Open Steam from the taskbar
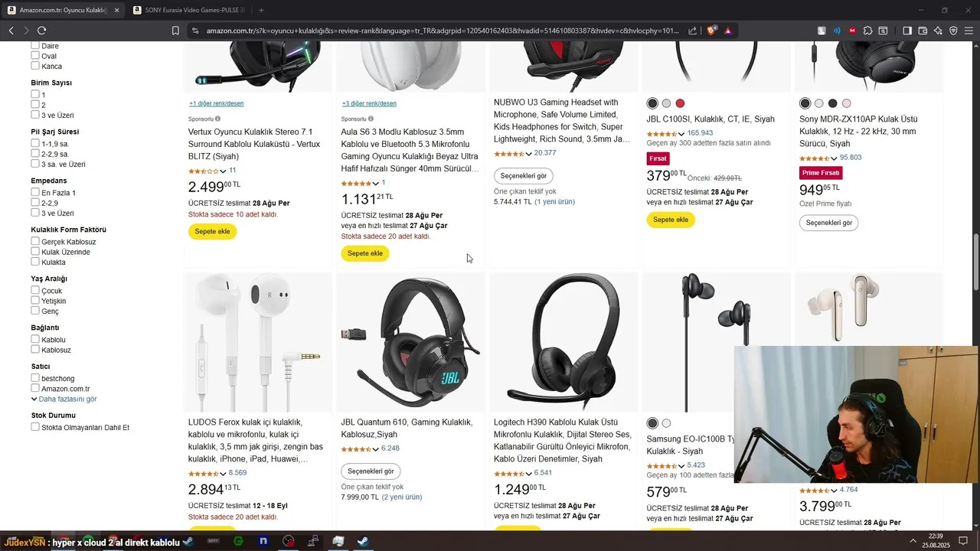 [x=362, y=542]
